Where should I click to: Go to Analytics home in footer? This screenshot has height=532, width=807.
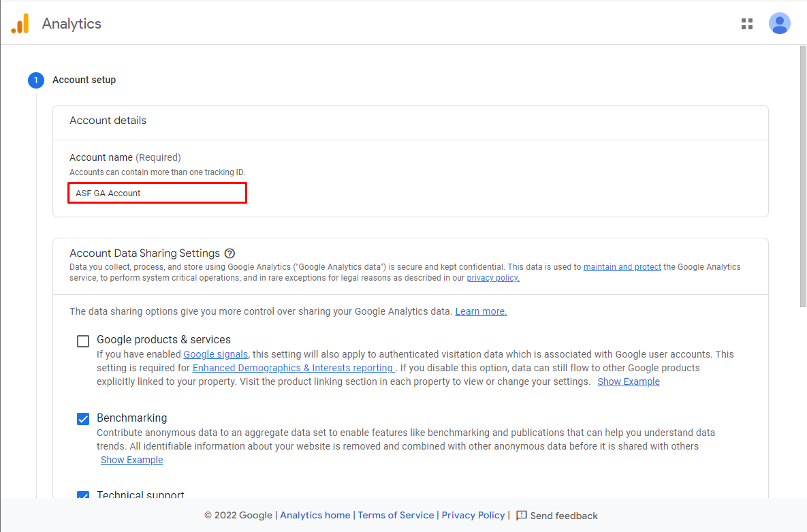point(315,516)
